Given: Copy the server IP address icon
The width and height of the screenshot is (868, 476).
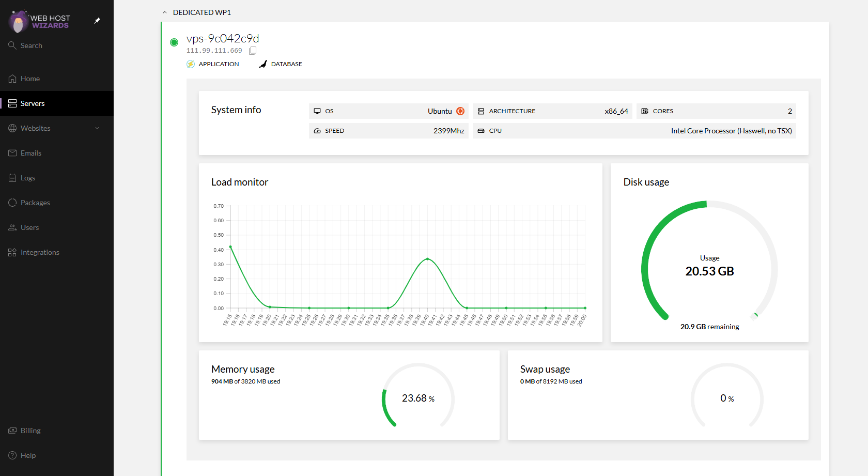Looking at the screenshot, I should (253, 51).
